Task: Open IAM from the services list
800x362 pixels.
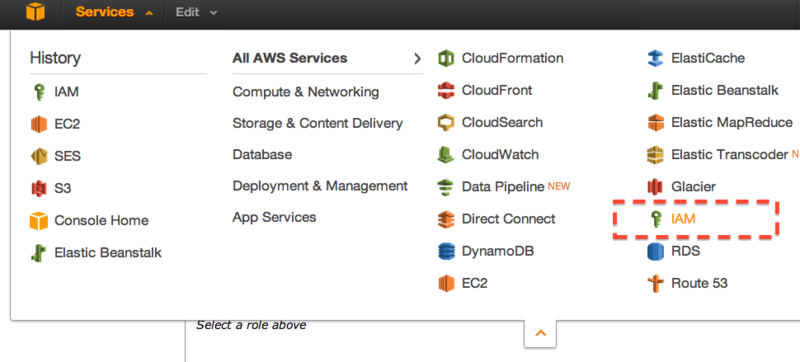Action: click(x=683, y=219)
